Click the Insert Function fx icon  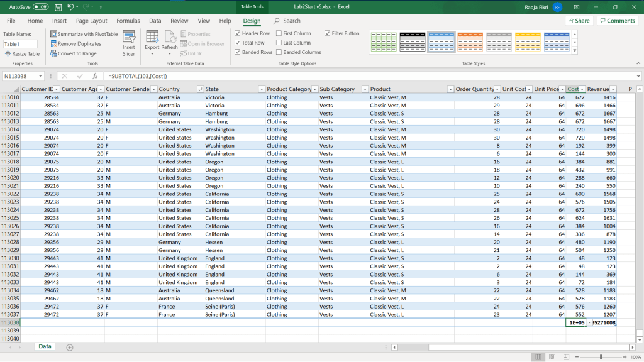(x=94, y=76)
